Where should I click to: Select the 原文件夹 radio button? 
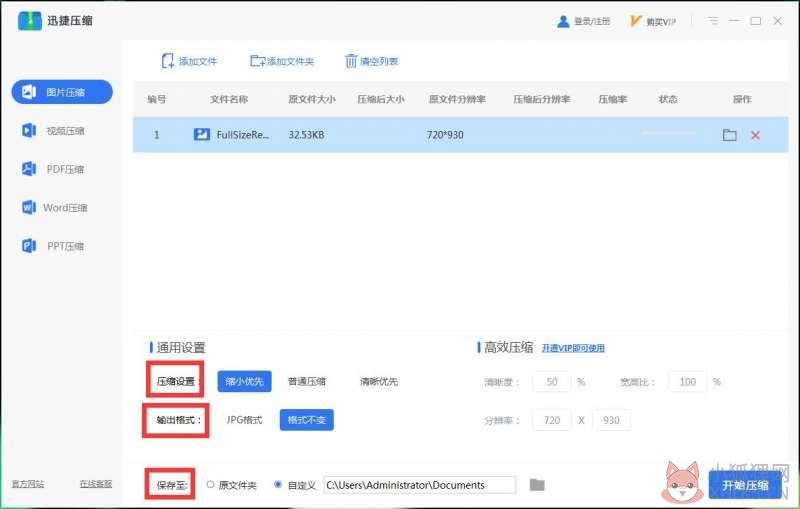pos(210,485)
